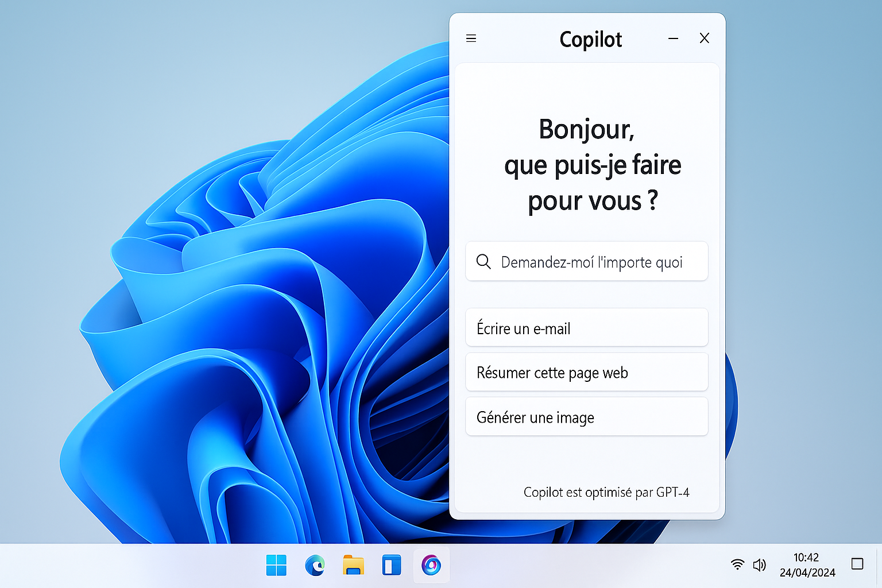882x588 pixels.
Task: Click the date 24/04/2024 in tray
Action: click(807, 572)
